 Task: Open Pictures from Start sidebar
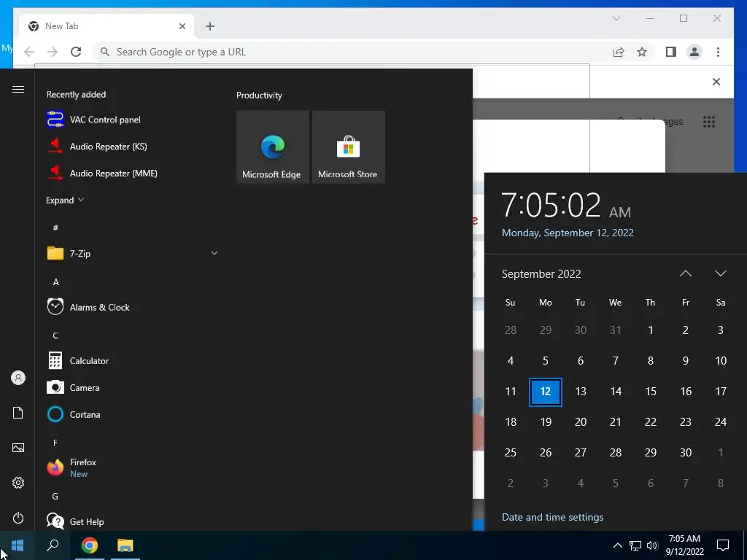coord(18,448)
